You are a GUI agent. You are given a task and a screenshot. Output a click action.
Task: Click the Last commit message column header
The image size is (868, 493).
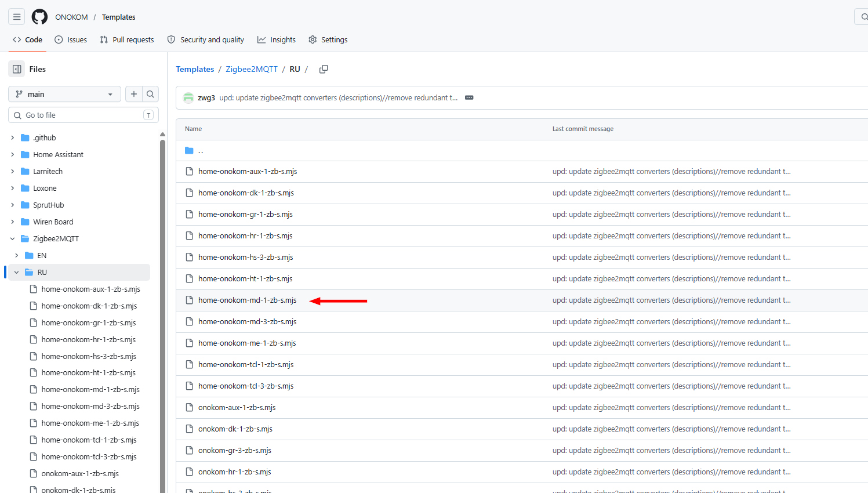tap(583, 129)
